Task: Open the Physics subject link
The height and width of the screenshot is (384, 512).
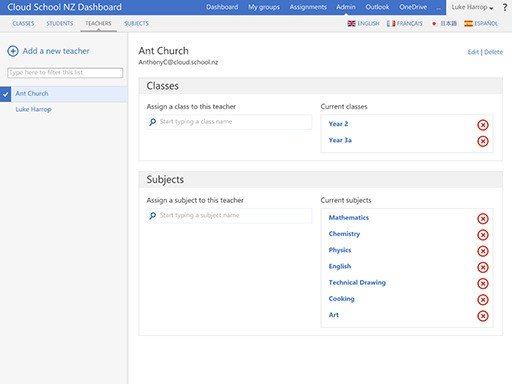Action: pos(340,250)
